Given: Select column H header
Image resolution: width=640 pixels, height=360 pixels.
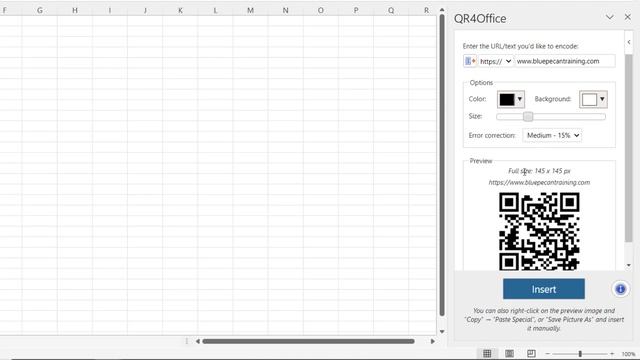Looking at the screenshot, I should pyautogui.click(x=75, y=11).
